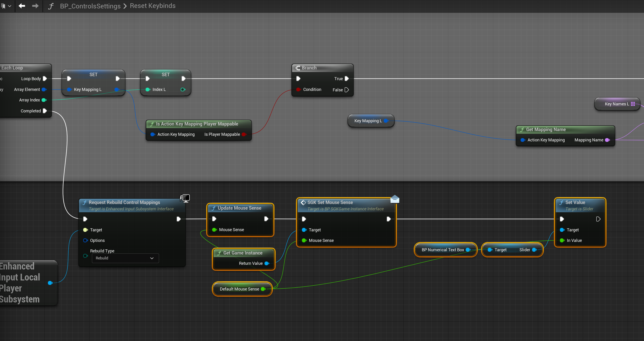Image resolution: width=644 pixels, height=341 pixels.
Task: Click the Default Mouse Sense green pin
Action: pyautogui.click(x=263, y=289)
